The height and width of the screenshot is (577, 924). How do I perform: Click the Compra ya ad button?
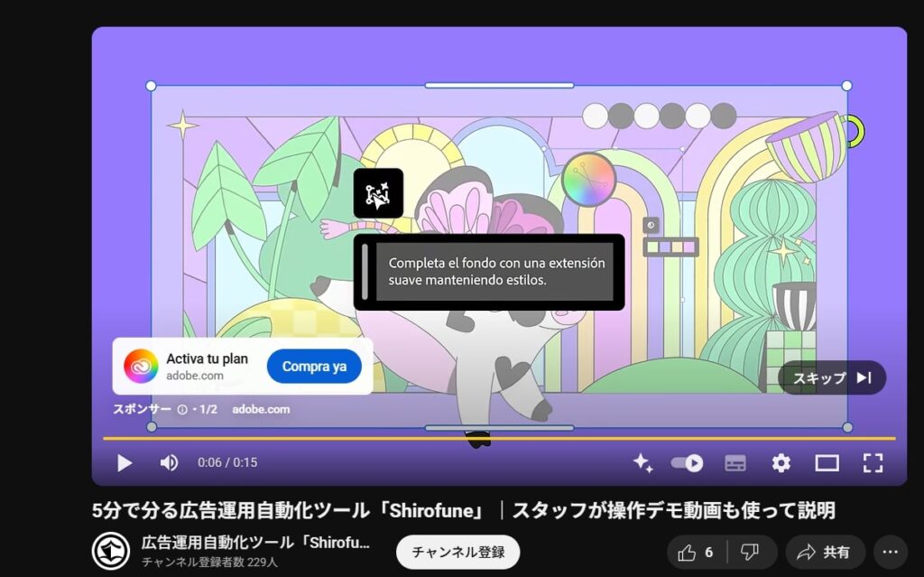point(314,367)
